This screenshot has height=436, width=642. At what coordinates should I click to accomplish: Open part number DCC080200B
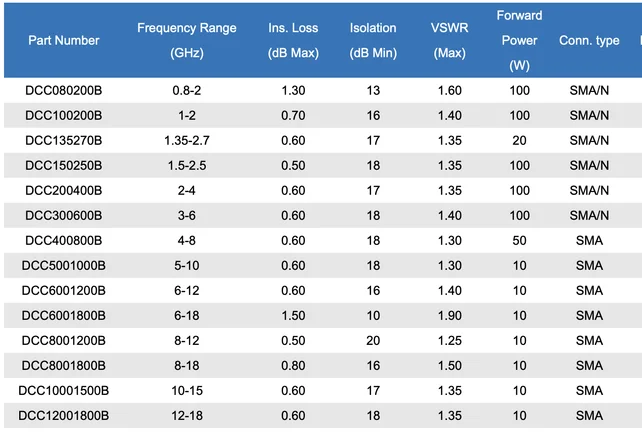point(64,91)
